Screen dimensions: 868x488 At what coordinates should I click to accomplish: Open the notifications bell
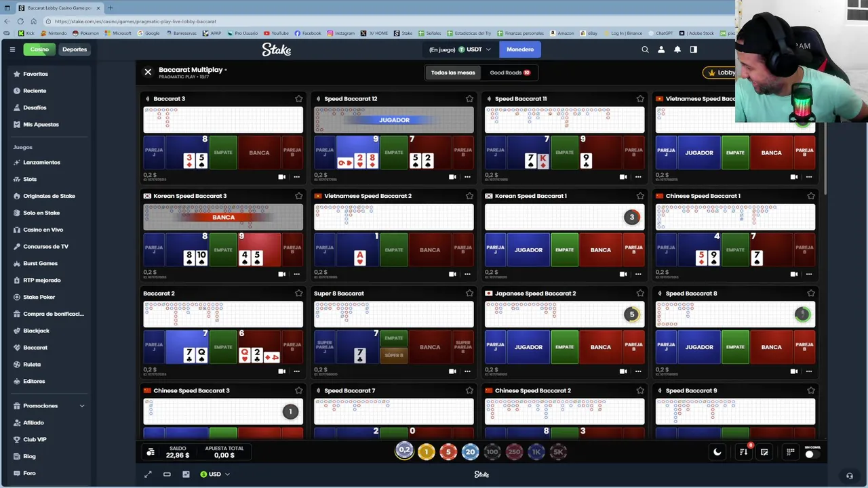(x=677, y=49)
